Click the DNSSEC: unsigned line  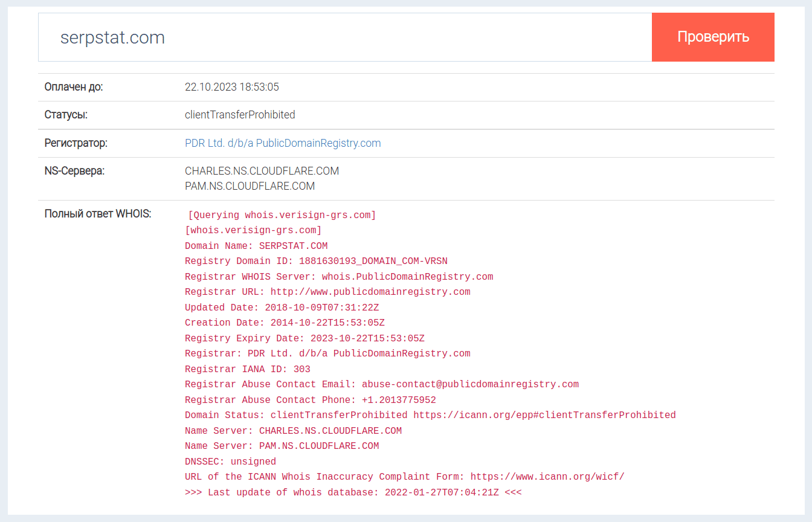pos(230,462)
